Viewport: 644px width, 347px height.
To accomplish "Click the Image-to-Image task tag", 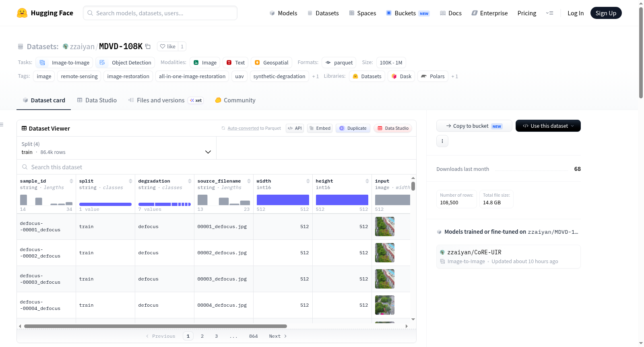I will (64, 62).
